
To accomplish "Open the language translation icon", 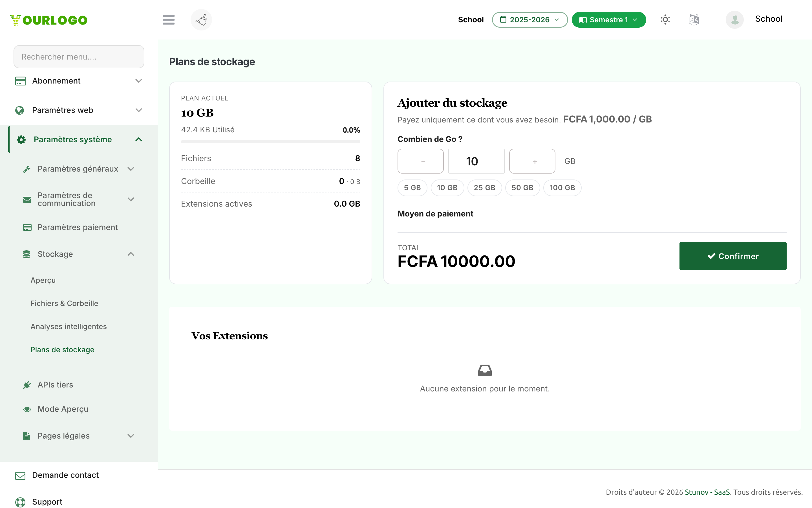I will 694,19.
